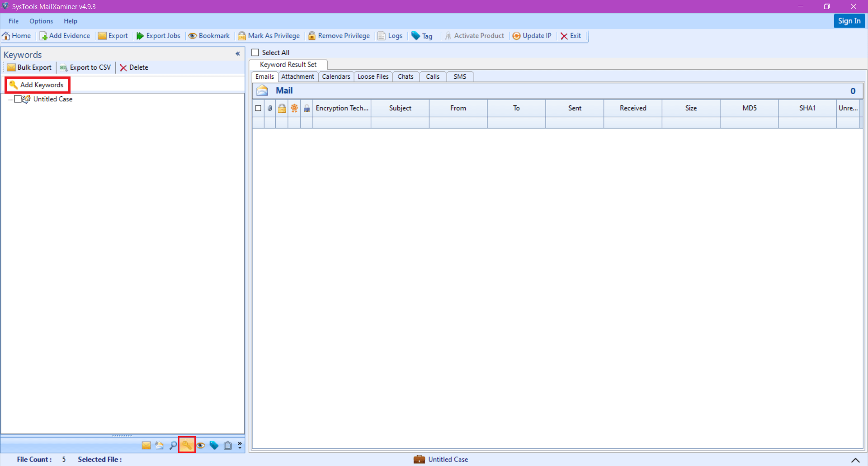Click the Mail envelope icon in header
The width and height of the screenshot is (868, 466).
[x=262, y=90]
